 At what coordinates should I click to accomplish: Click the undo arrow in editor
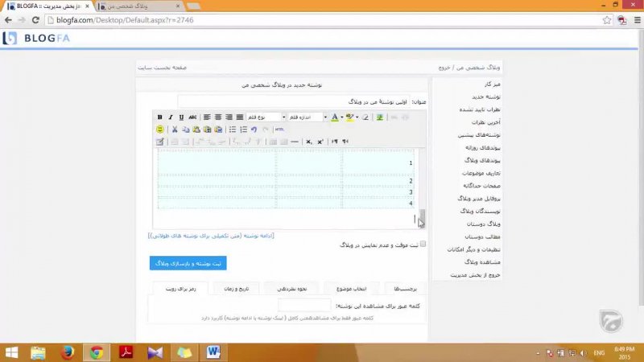(x=254, y=130)
